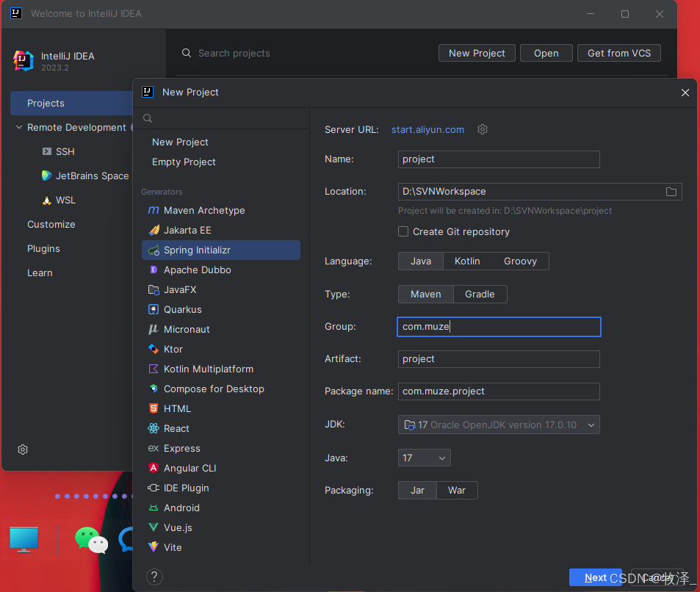Click the Artifact input field
700x592 pixels.
(499, 359)
